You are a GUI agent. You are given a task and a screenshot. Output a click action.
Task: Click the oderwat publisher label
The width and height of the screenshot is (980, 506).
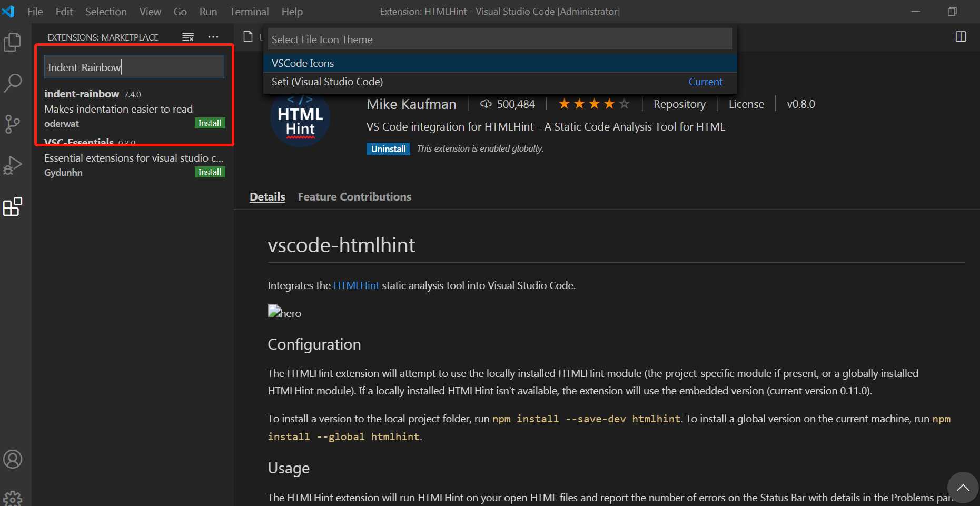[62, 124]
